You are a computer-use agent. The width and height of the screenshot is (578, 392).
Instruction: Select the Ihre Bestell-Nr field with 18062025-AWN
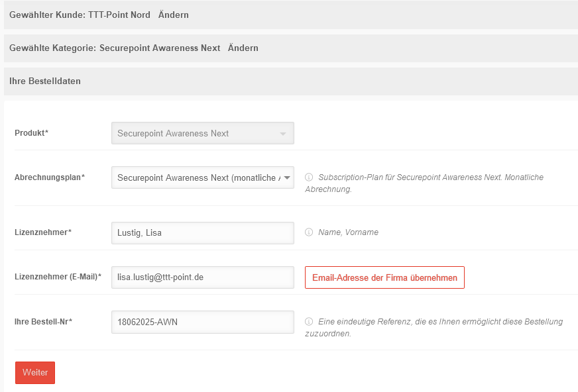[202, 322]
